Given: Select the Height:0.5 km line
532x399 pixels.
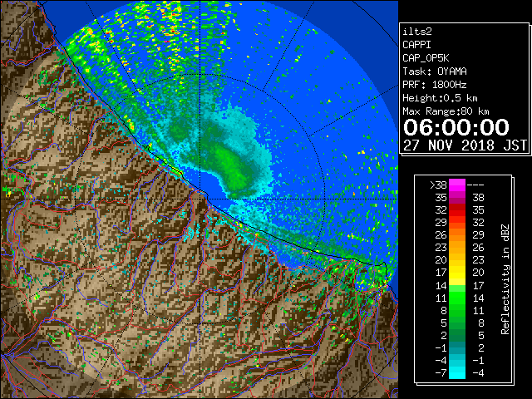Looking at the screenshot, I should click(x=440, y=98).
